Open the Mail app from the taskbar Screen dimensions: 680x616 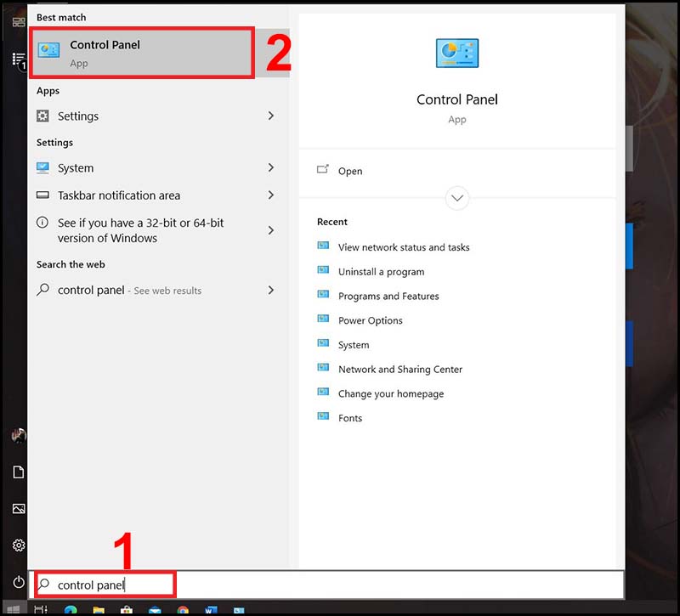(x=153, y=608)
